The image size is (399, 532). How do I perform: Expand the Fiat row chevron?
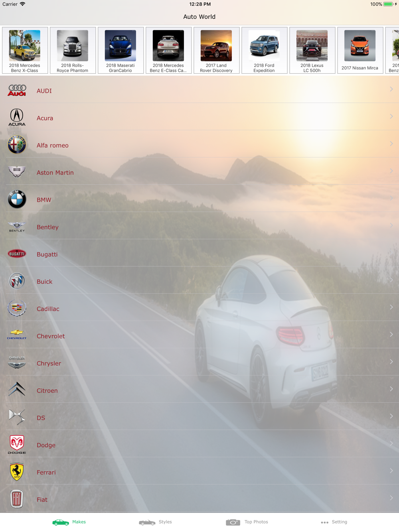(x=391, y=498)
